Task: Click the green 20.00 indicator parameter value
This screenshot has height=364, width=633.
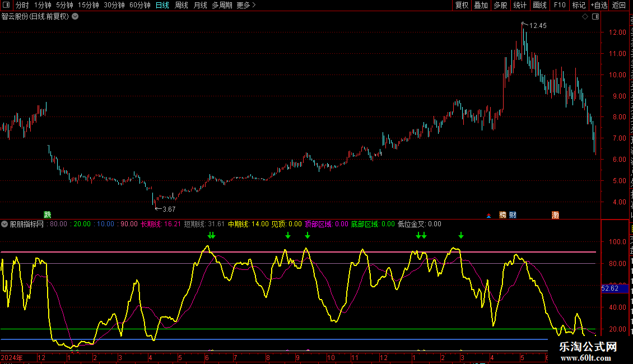Action: 82,224
